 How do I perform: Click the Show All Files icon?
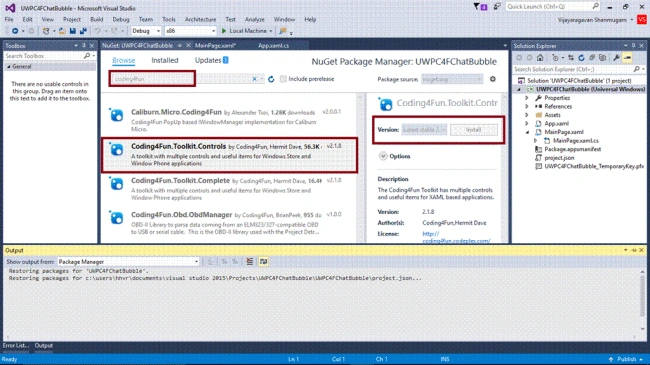(x=602, y=58)
